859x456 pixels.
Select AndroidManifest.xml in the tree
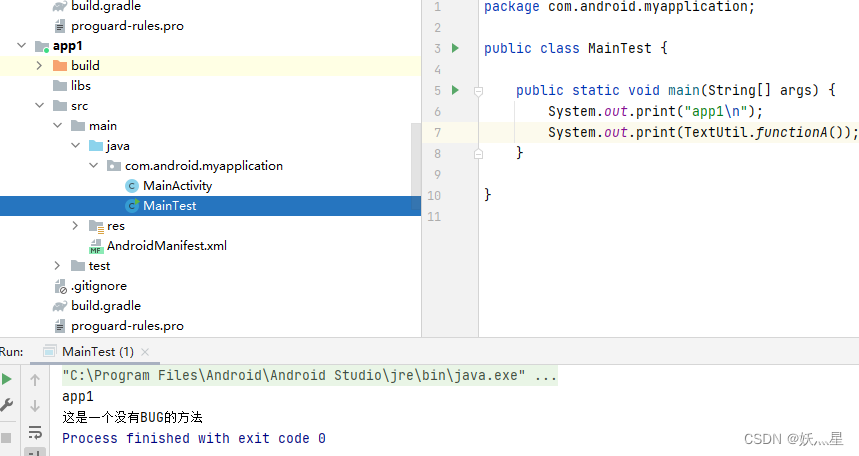(x=167, y=246)
